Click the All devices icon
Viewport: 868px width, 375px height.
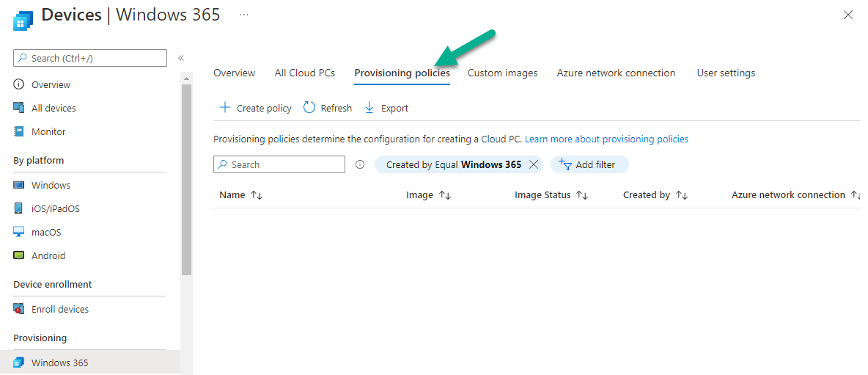[x=19, y=108]
